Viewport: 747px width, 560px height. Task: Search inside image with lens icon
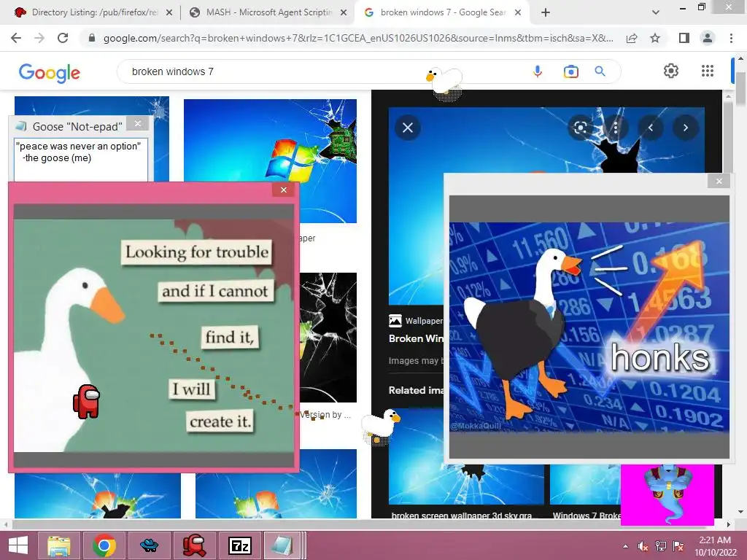tap(580, 128)
